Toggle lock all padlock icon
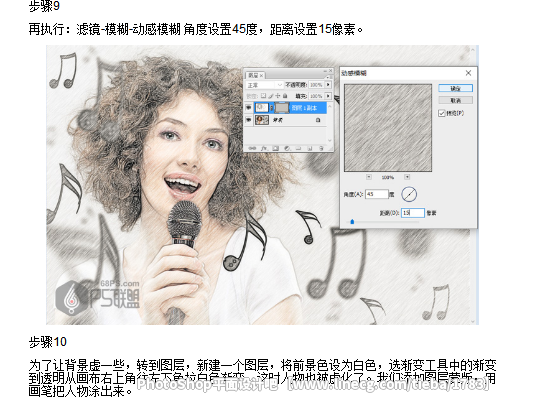545x403 pixels. pos(285,96)
